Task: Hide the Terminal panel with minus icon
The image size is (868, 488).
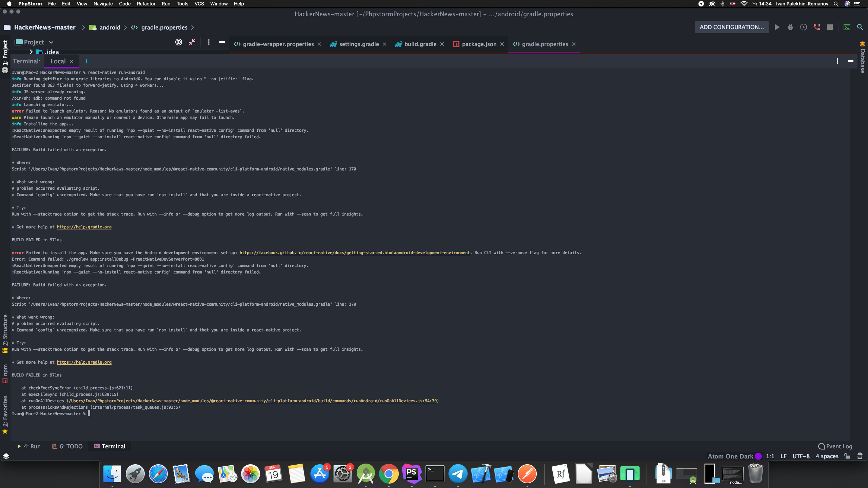Action: click(x=851, y=61)
